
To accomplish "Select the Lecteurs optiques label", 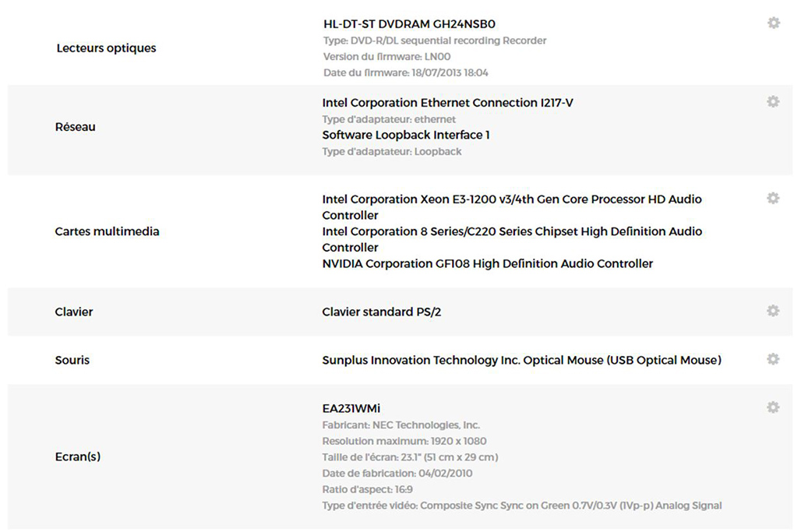I will coord(106,48).
